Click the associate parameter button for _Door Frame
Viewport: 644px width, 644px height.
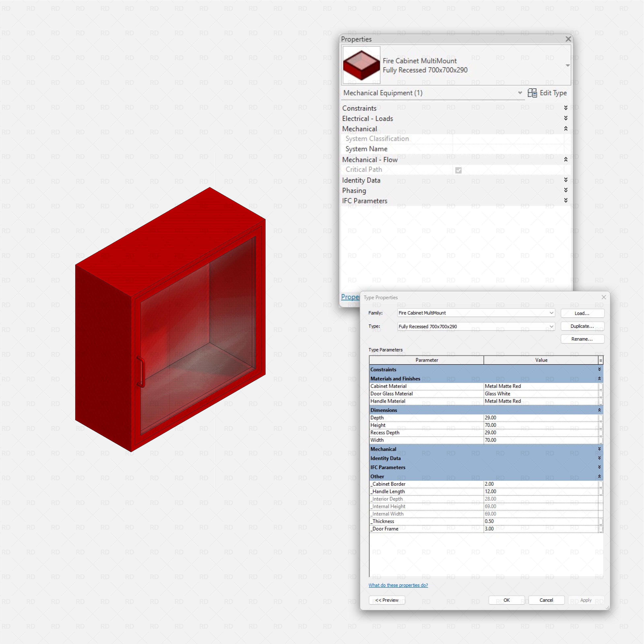601,529
